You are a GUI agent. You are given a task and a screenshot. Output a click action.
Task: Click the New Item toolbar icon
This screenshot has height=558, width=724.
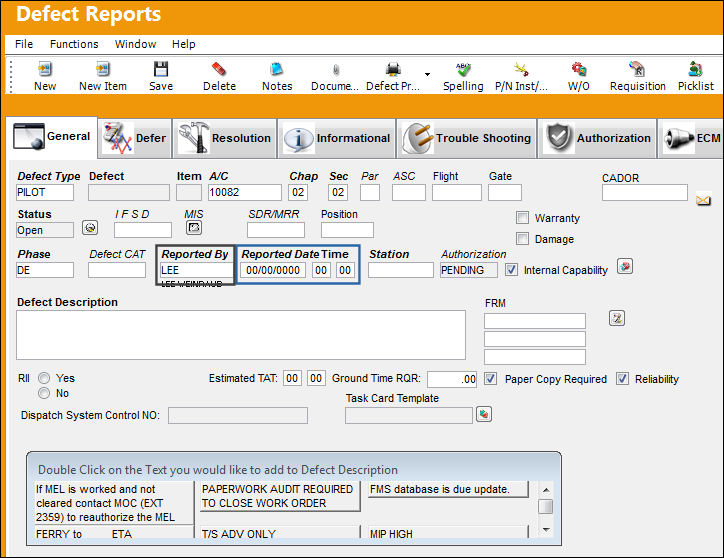point(103,69)
